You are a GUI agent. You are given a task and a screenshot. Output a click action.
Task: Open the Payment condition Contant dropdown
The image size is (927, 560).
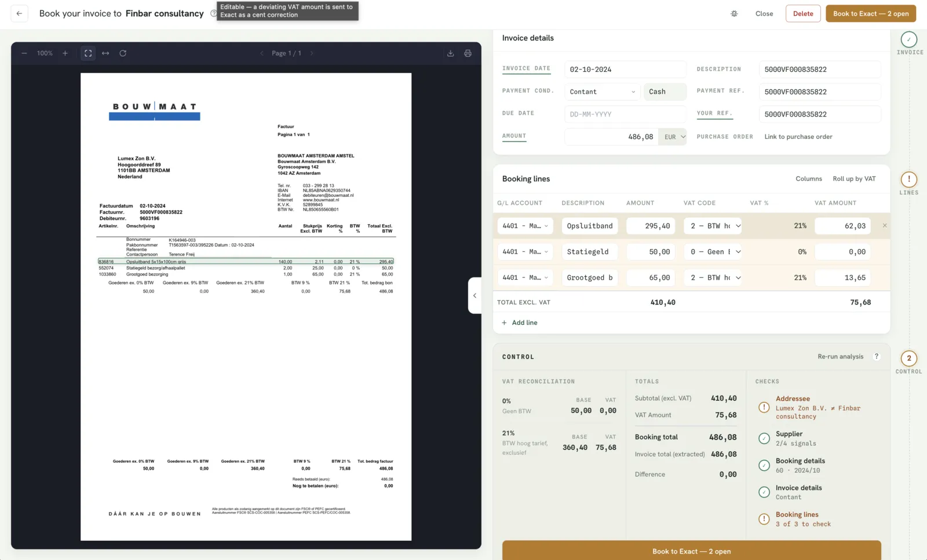point(602,91)
